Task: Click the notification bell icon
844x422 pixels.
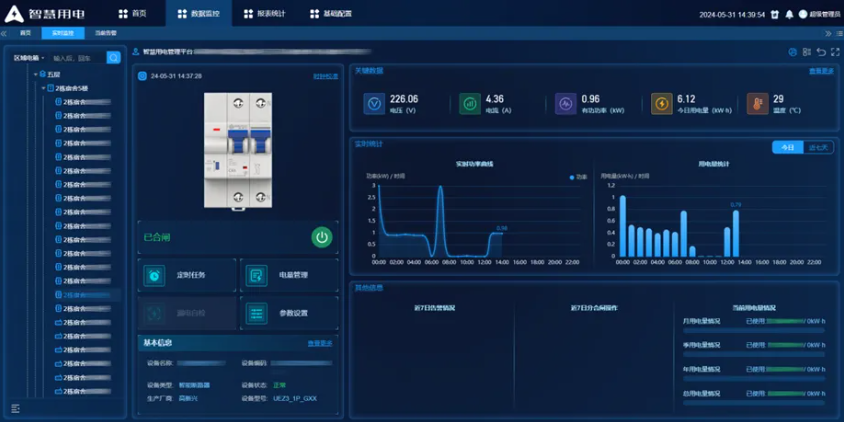Action: click(789, 14)
